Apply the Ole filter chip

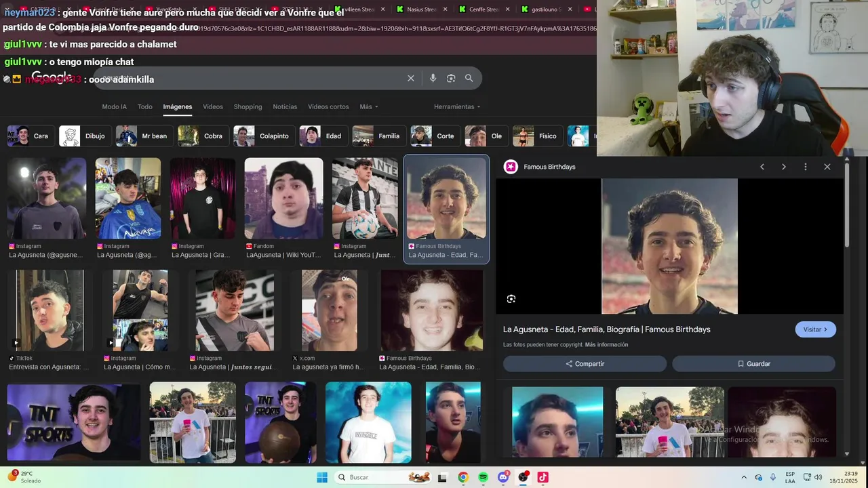coord(486,136)
